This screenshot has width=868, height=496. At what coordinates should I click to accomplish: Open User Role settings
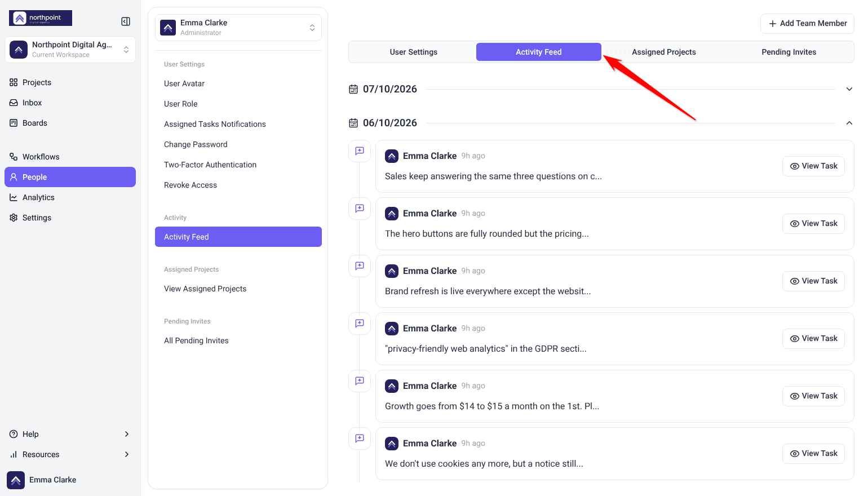click(238, 104)
